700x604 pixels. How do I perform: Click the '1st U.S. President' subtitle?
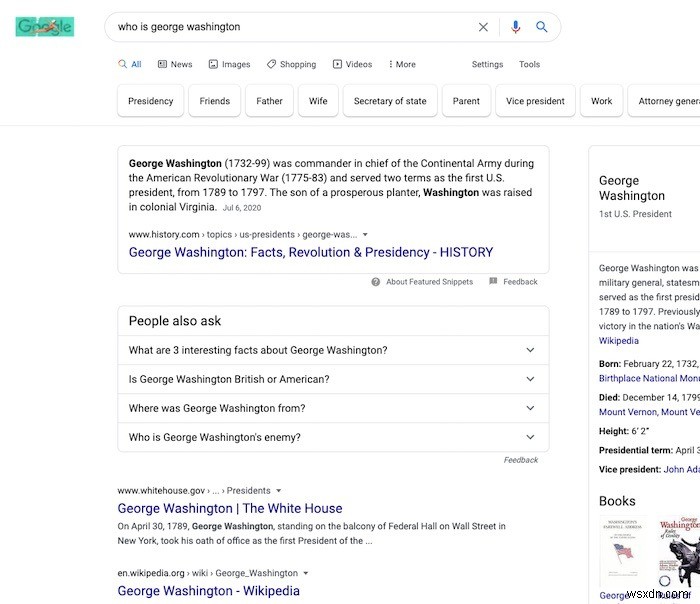pyautogui.click(x=635, y=214)
